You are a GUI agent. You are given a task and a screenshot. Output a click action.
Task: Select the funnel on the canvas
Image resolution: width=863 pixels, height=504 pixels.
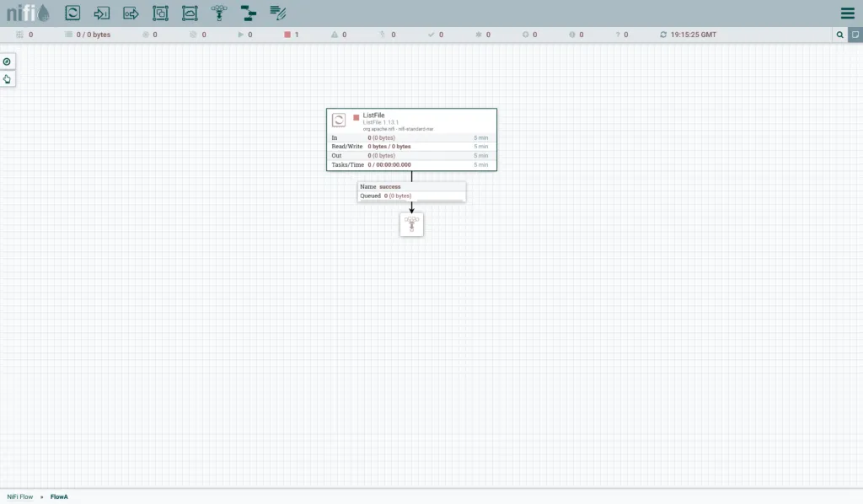[x=411, y=224]
